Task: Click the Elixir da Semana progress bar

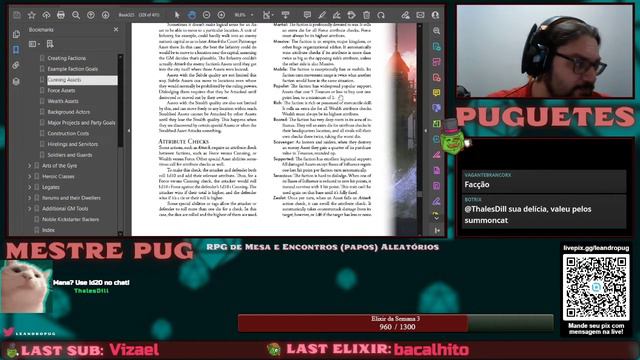Action: [396, 323]
